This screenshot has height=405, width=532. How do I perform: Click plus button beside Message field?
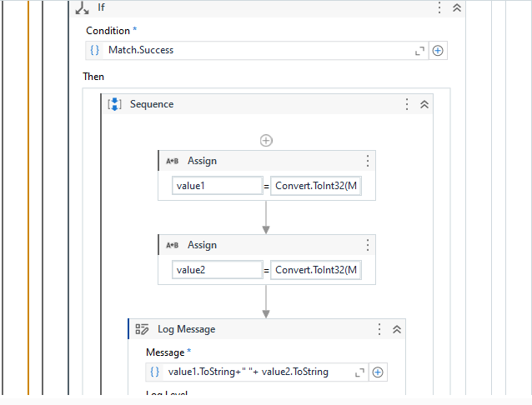(x=378, y=372)
